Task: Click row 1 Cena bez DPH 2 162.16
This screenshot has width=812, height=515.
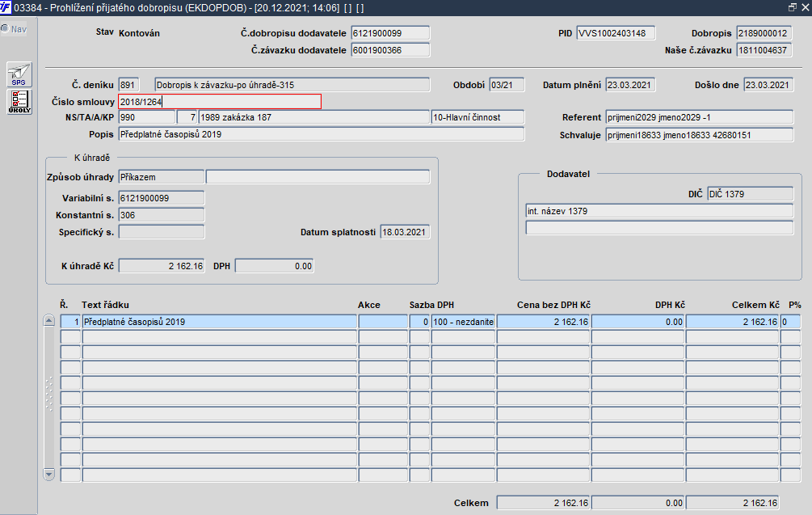Action: tap(543, 322)
